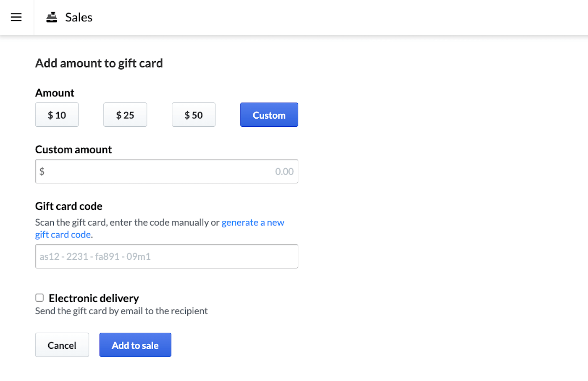The width and height of the screenshot is (588, 381).
Task: Click the 0.00 placeholder in amount field
Action: click(x=284, y=171)
